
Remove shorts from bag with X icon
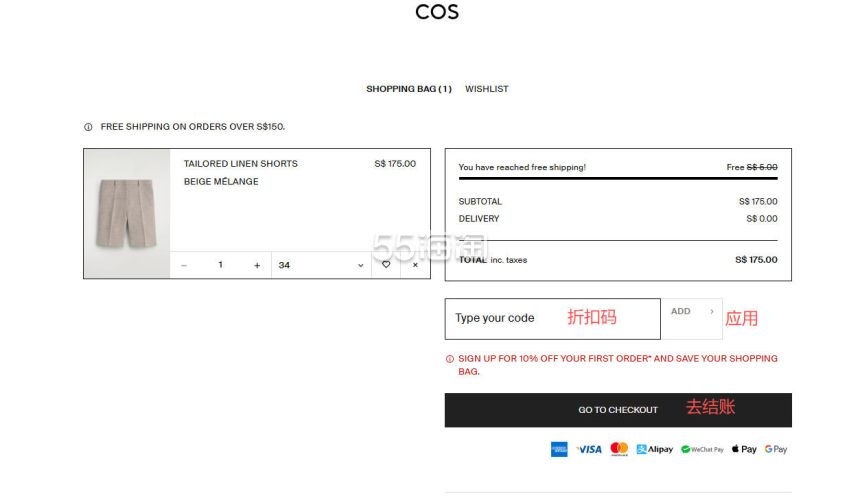click(x=415, y=265)
